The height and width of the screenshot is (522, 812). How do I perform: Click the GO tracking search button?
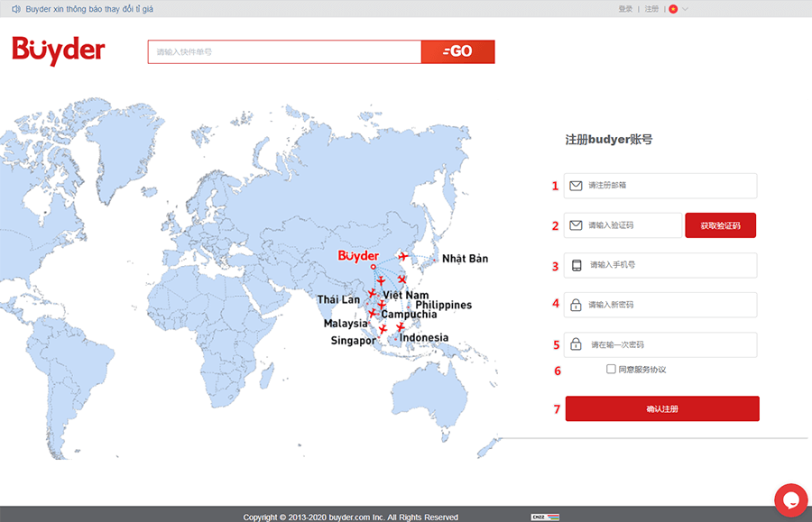[x=457, y=51]
